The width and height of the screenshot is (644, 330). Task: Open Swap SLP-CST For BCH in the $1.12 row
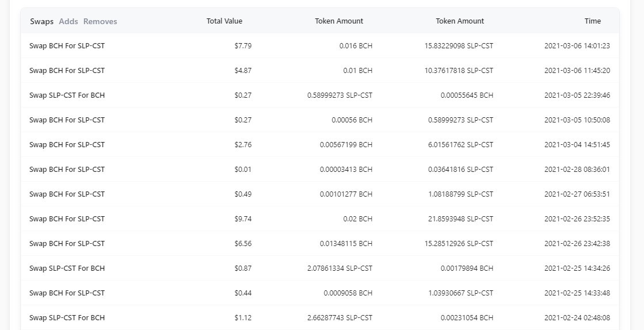pyautogui.click(x=67, y=318)
